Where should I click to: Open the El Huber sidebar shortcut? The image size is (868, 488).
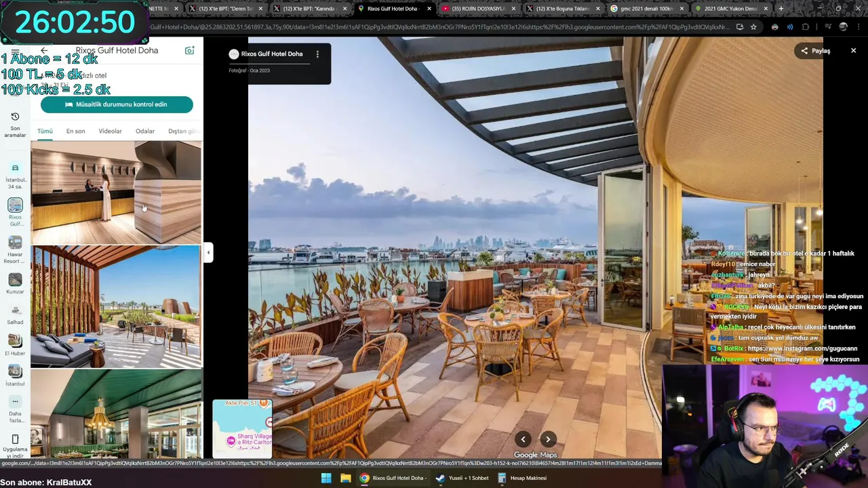pyautogui.click(x=15, y=345)
